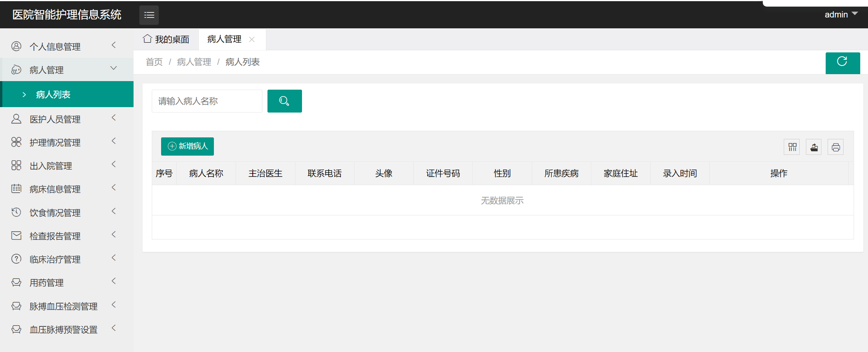Image resolution: width=868 pixels, height=352 pixels.
Task: Open the 出入院管理 menu label
Action: tap(51, 166)
